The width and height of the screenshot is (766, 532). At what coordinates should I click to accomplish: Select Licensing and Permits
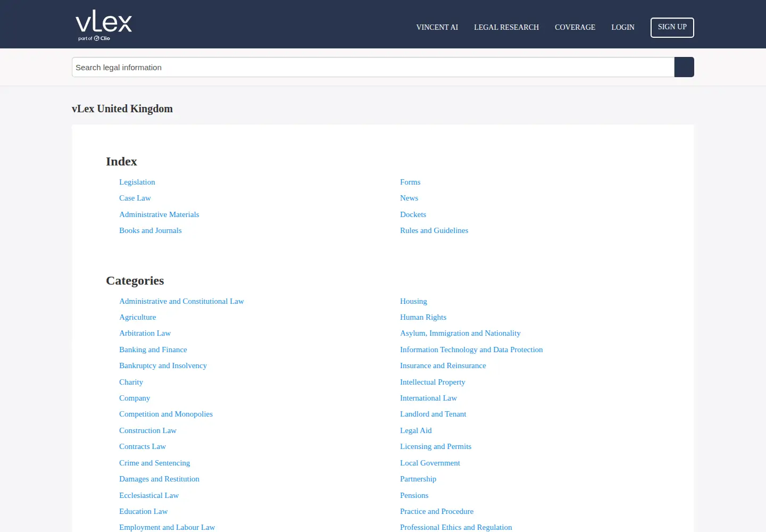[436, 446]
